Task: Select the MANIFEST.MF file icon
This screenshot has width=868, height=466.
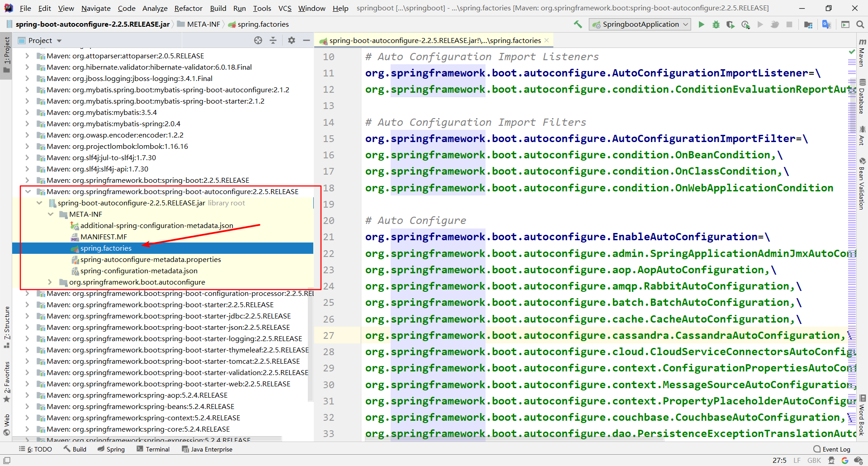Action: [x=75, y=237]
